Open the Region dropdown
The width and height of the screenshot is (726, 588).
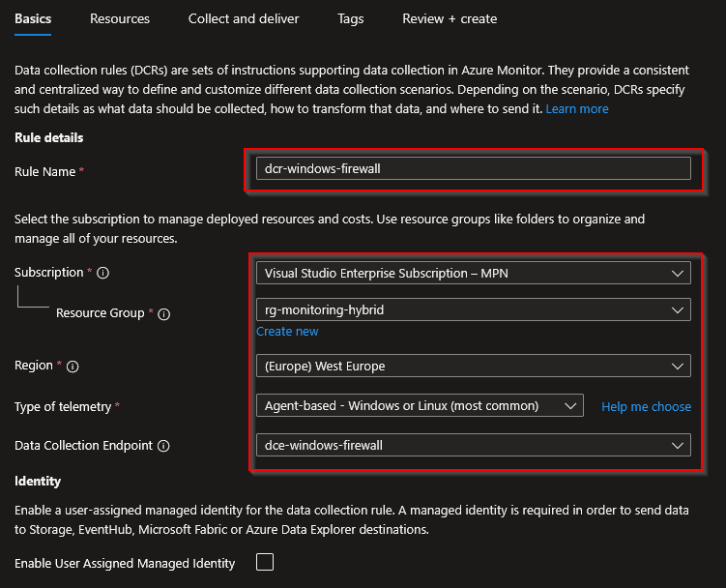click(x=473, y=367)
